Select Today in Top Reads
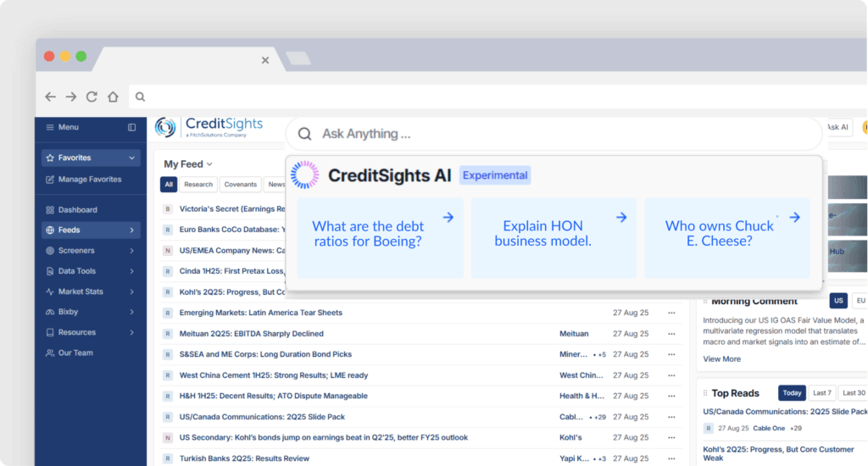868x466 pixels. point(792,393)
